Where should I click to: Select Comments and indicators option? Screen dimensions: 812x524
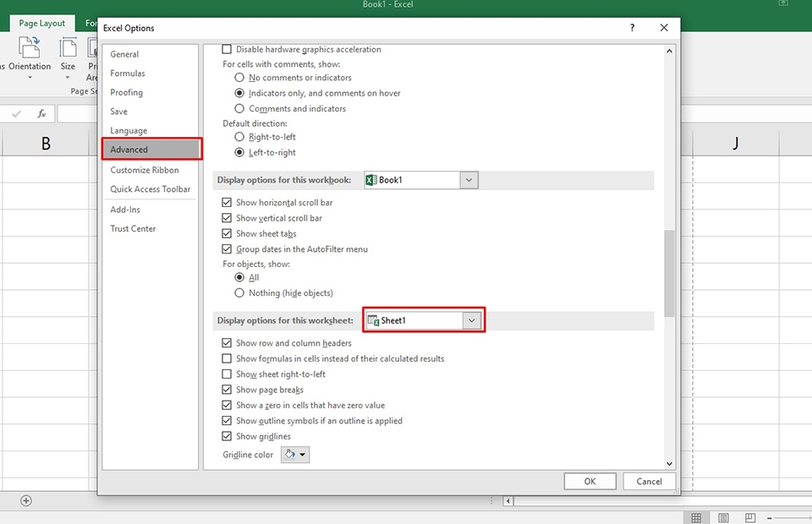click(x=239, y=109)
